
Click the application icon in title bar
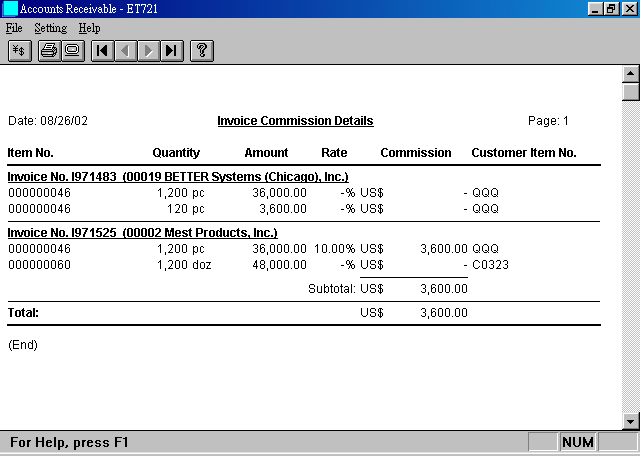(x=10, y=9)
